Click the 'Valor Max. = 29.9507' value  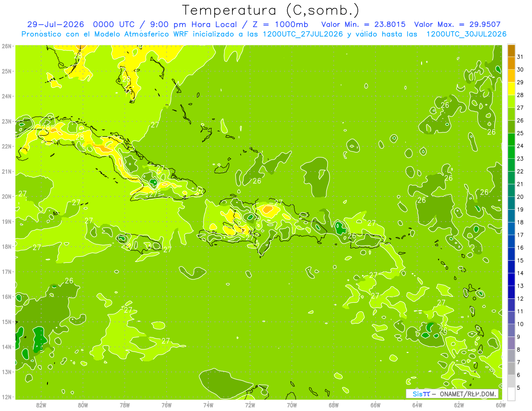(x=458, y=24)
